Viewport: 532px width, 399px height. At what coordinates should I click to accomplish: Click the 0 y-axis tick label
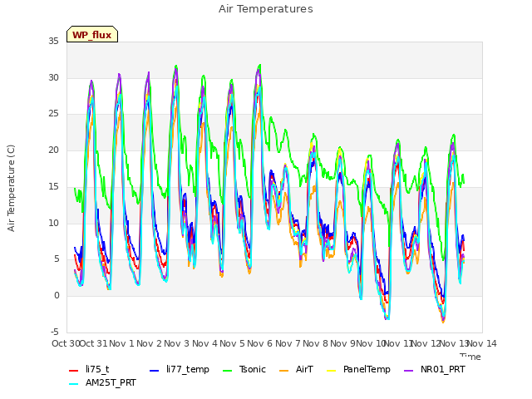(57, 296)
